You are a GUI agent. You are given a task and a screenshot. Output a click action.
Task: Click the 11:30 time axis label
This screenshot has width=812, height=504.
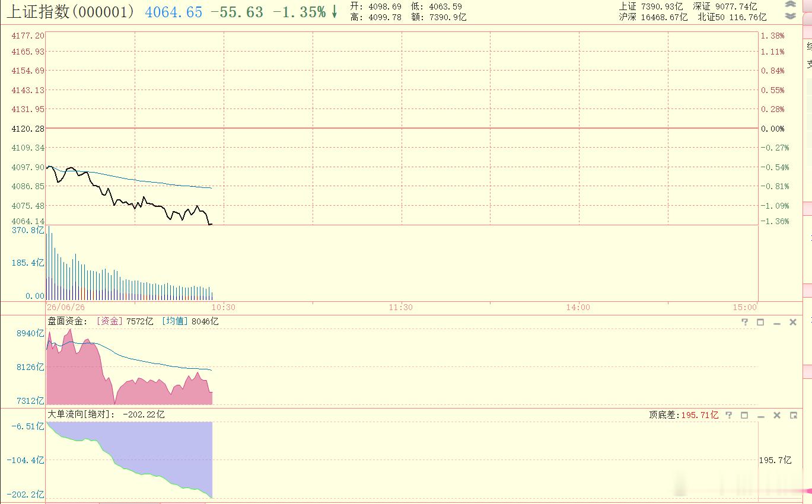[x=401, y=307]
